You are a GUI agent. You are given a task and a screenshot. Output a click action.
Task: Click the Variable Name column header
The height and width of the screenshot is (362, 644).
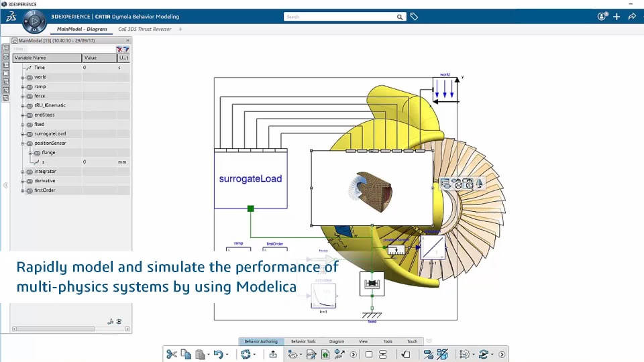pyautogui.click(x=47, y=58)
